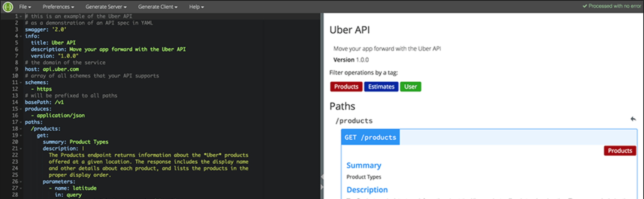This screenshot has height=199, width=644.
Task: Click the green checkmark status icon
Action: [585, 6]
